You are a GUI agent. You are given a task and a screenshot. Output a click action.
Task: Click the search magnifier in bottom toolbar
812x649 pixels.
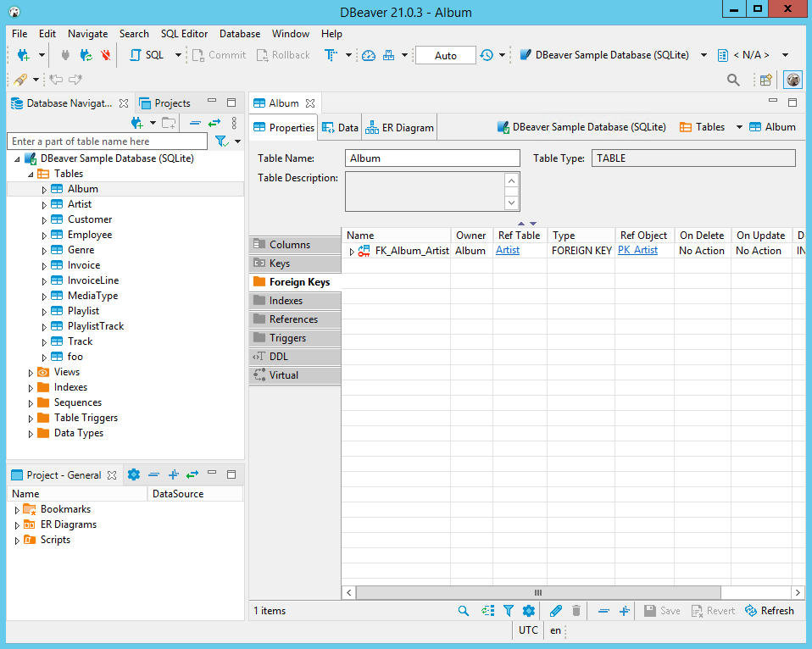tap(464, 611)
